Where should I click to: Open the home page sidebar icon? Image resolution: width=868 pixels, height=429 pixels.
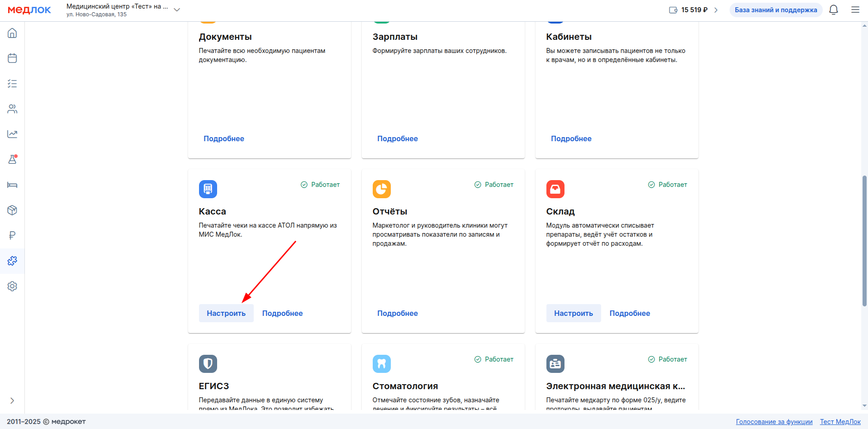[x=12, y=33]
